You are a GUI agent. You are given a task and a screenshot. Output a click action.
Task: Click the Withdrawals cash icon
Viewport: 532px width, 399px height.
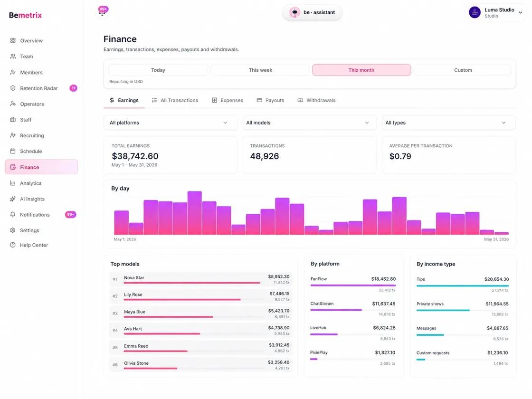(300, 100)
